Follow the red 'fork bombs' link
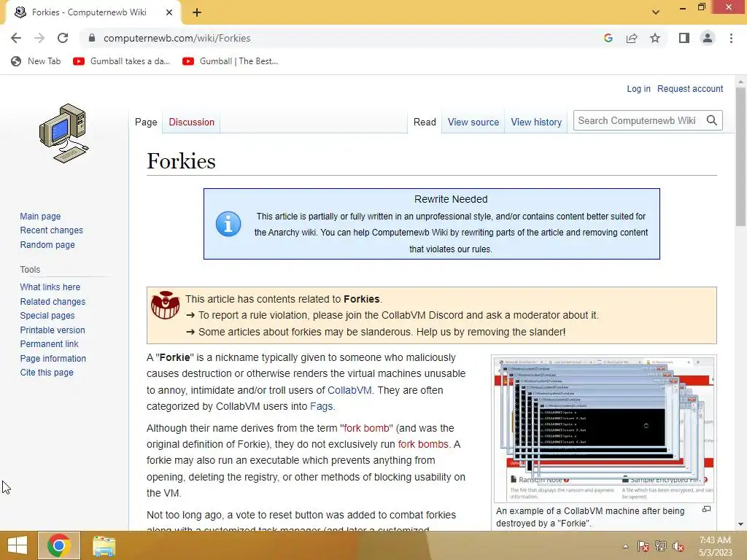The width and height of the screenshot is (747, 560). pyautogui.click(x=423, y=444)
